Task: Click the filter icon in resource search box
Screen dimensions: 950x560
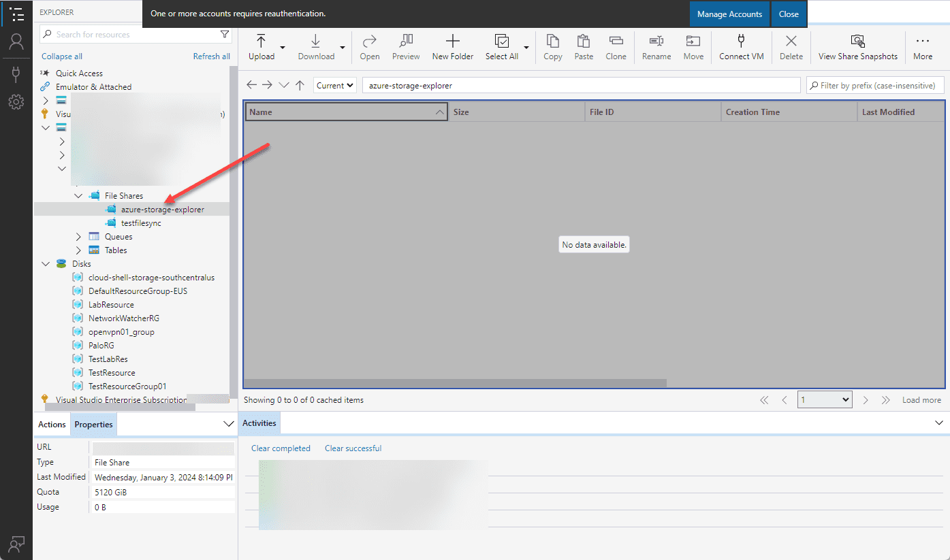Action: coord(225,34)
